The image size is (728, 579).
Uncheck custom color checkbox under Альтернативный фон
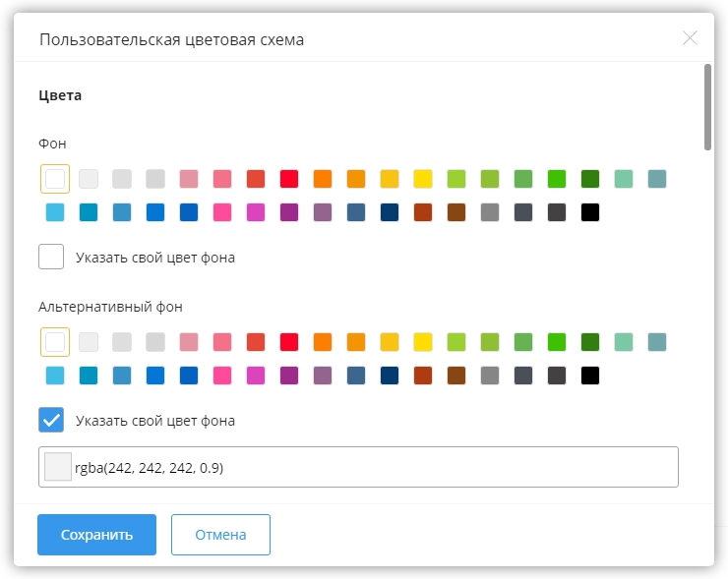point(51,421)
